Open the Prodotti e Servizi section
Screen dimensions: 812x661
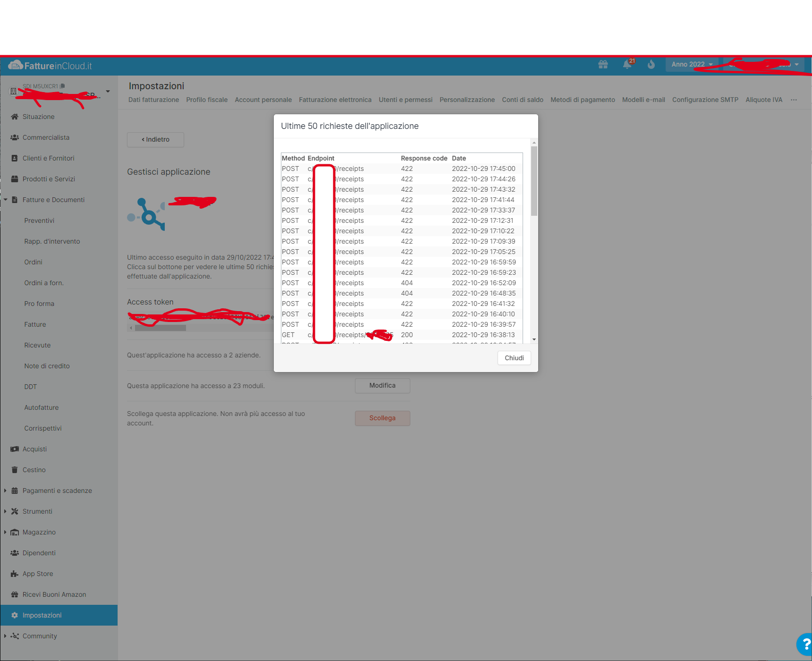pos(49,178)
